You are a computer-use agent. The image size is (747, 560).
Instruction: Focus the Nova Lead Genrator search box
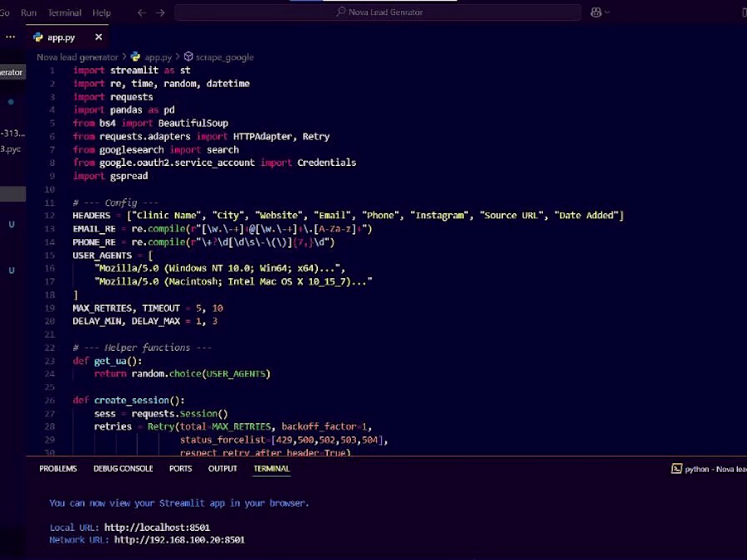(x=378, y=12)
